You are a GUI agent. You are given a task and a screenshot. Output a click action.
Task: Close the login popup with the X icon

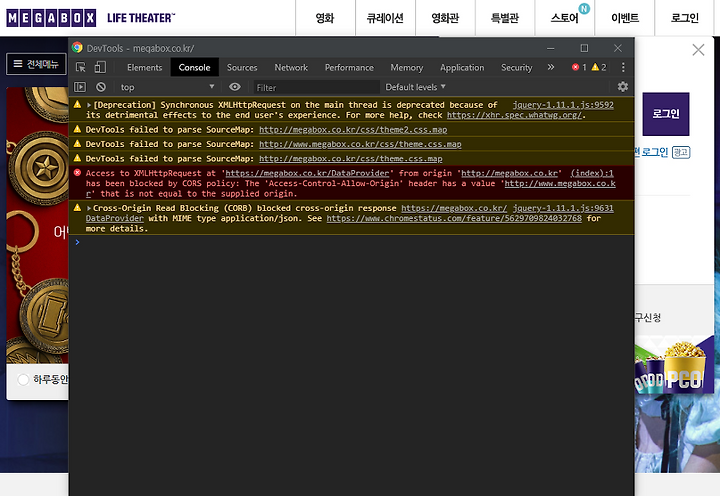tap(698, 50)
